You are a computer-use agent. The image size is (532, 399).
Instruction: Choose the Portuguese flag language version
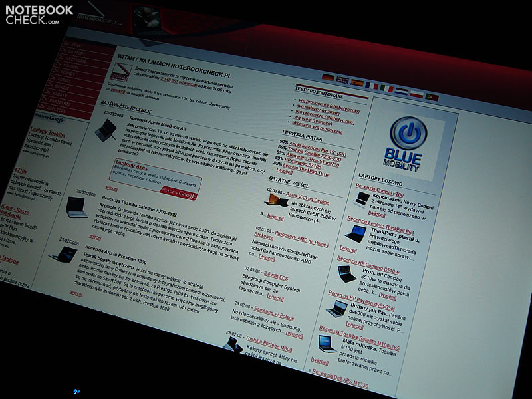432,97
